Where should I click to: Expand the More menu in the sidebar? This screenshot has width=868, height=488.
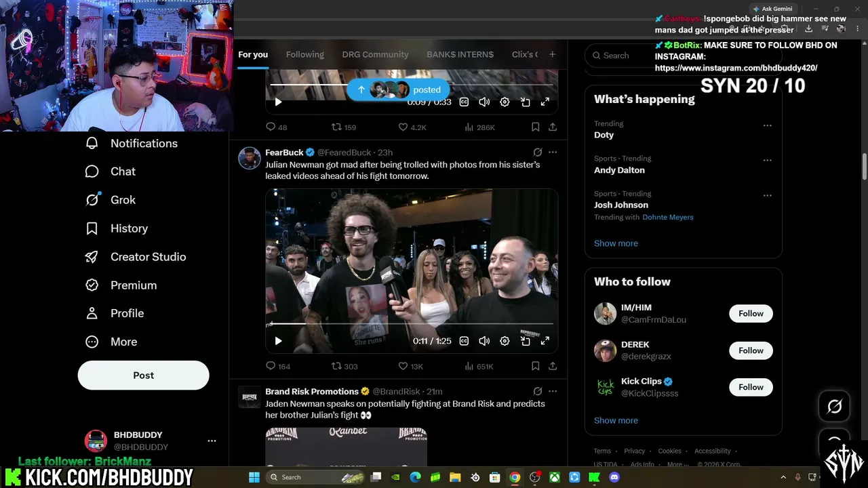(x=111, y=342)
